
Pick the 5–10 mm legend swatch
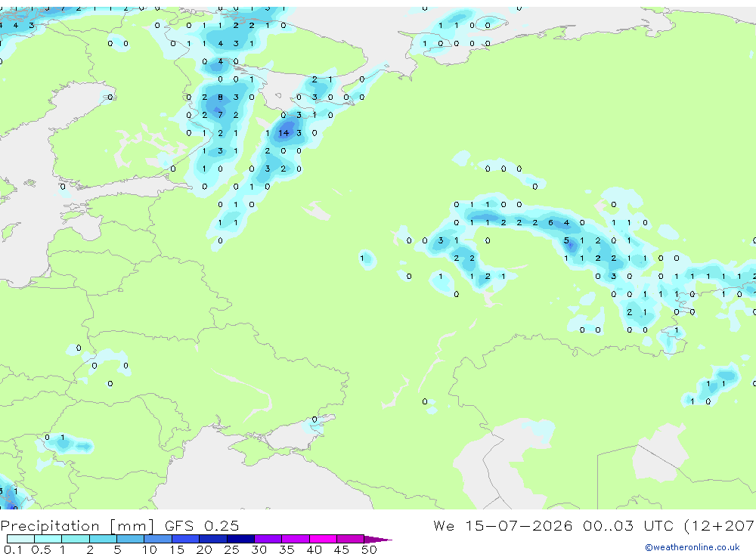tap(130, 539)
